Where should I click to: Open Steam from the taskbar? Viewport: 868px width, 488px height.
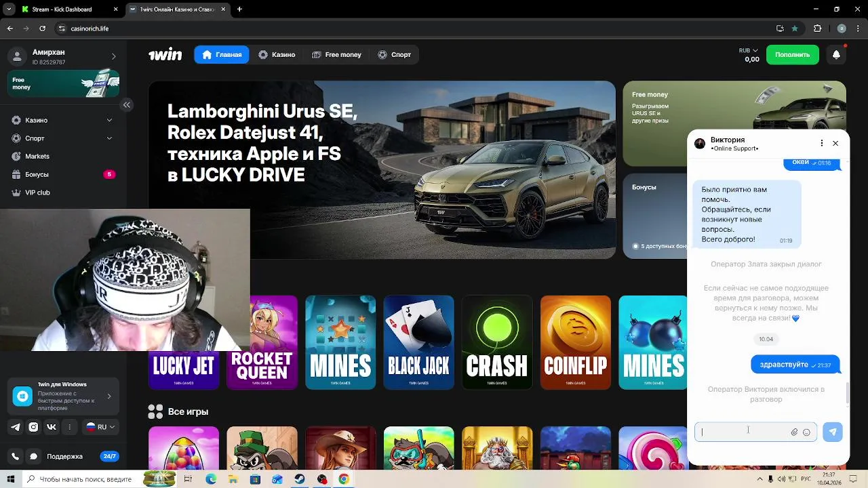[299, 479]
